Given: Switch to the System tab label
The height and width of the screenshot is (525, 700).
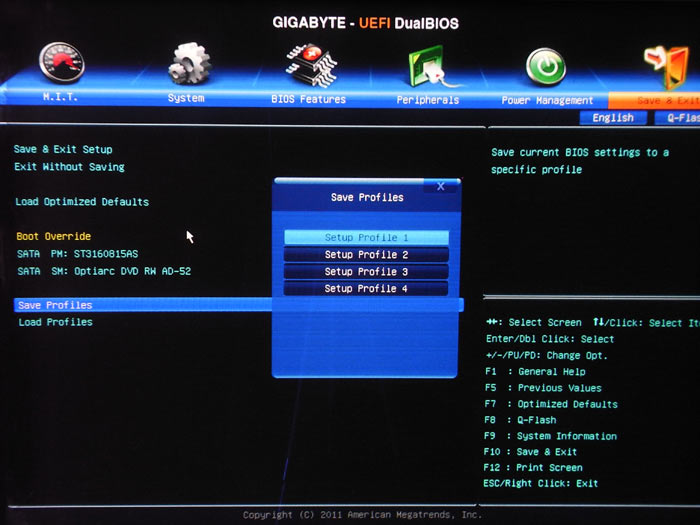Looking at the screenshot, I should [186, 98].
